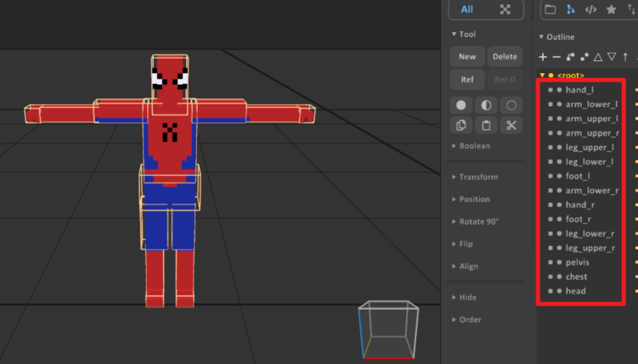Expand the Order section

(466, 319)
